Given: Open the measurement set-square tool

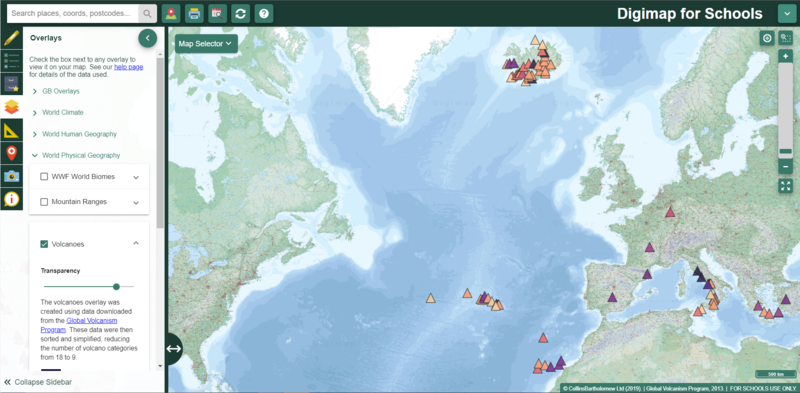Looking at the screenshot, I should point(11,130).
